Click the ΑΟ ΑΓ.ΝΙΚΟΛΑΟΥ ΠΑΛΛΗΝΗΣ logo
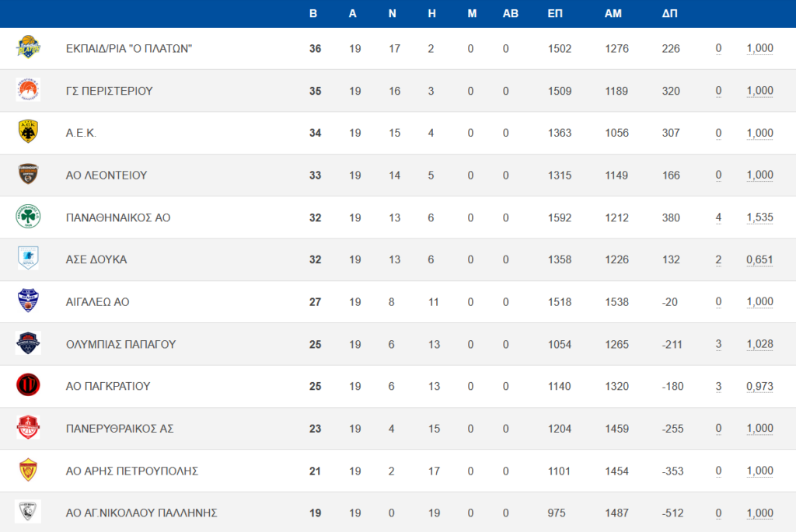Viewport: 796px width, 532px height. click(x=28, y=512)
